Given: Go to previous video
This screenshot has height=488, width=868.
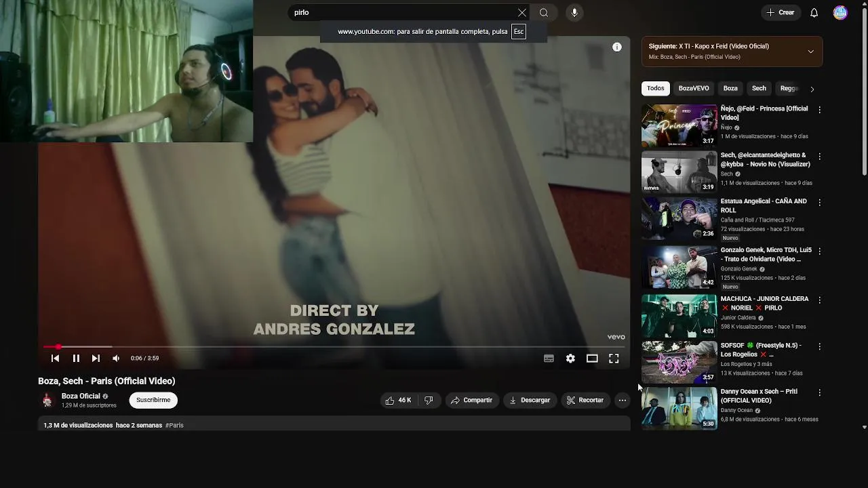Looking at the screenshot, I should [x=56, y=359].
